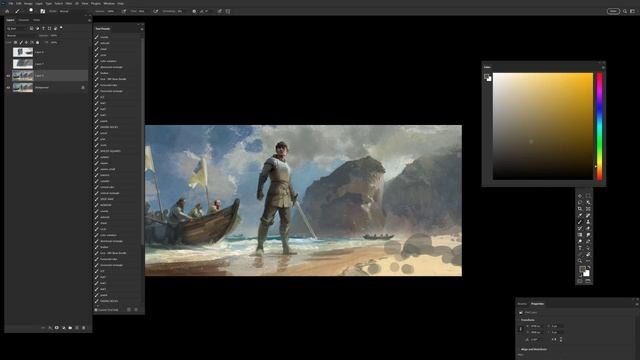640x360 pixels.
Task: Expand Align and Distribute section
Action: tap(533, 349)
